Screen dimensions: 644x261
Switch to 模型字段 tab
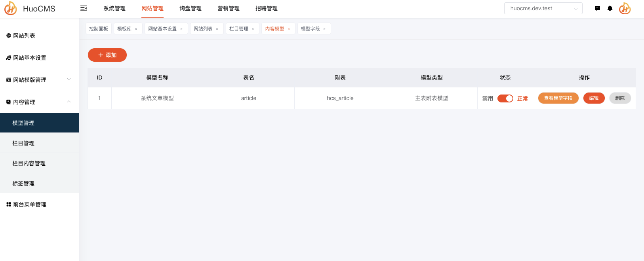point(311,29)
